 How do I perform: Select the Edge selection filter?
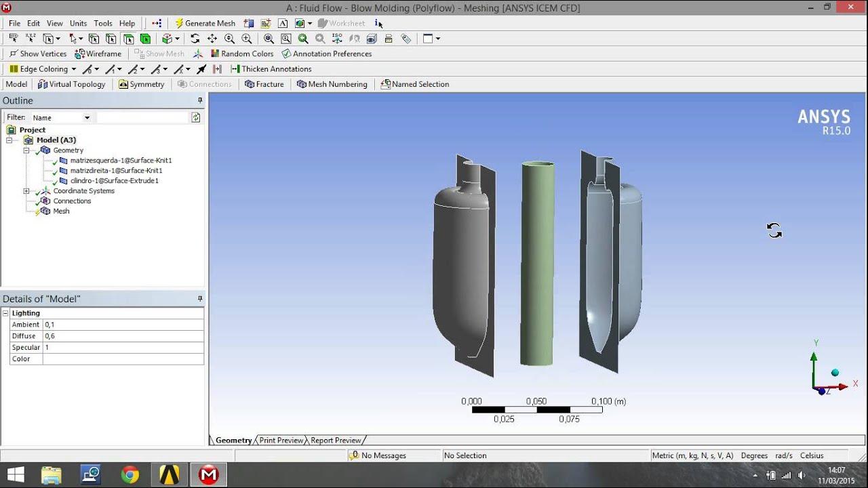point(111,39)
